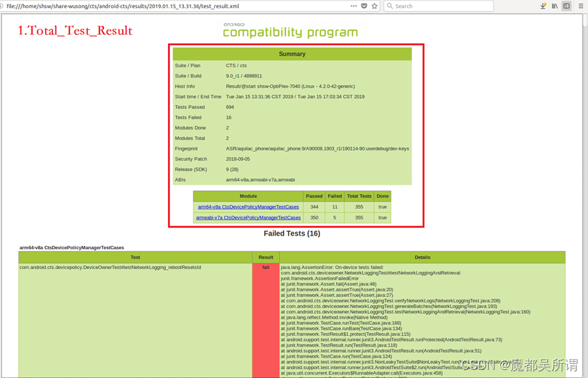The width and height of the screenshot is (588, 378).
Task: Click the magnifier icon in Search box
Action: click(390, 6)
